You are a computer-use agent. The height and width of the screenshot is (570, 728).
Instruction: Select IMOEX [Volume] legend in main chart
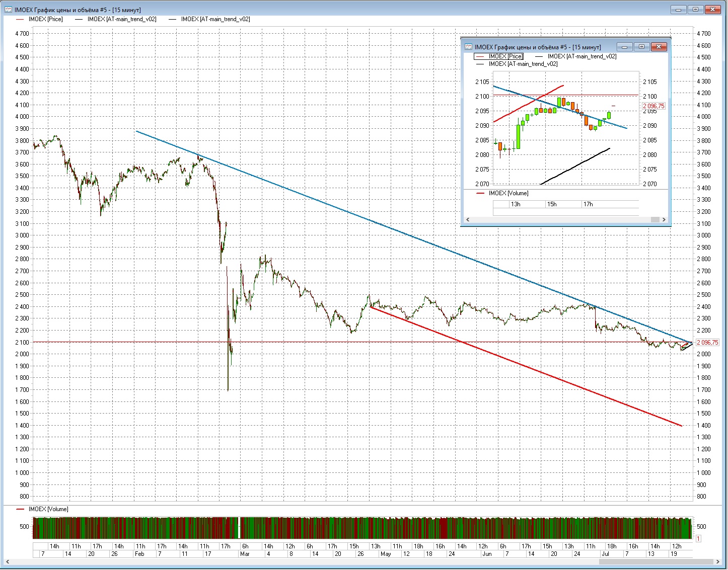pyautogui.click(x=48, y=509)
